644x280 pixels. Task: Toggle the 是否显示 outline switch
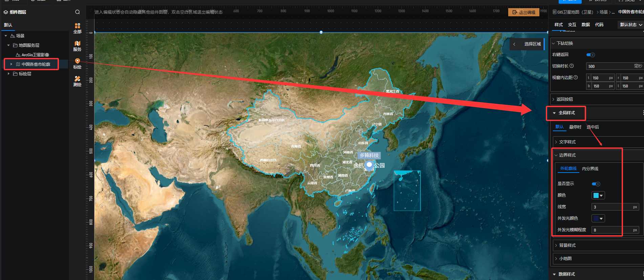(x=596, y=184)
